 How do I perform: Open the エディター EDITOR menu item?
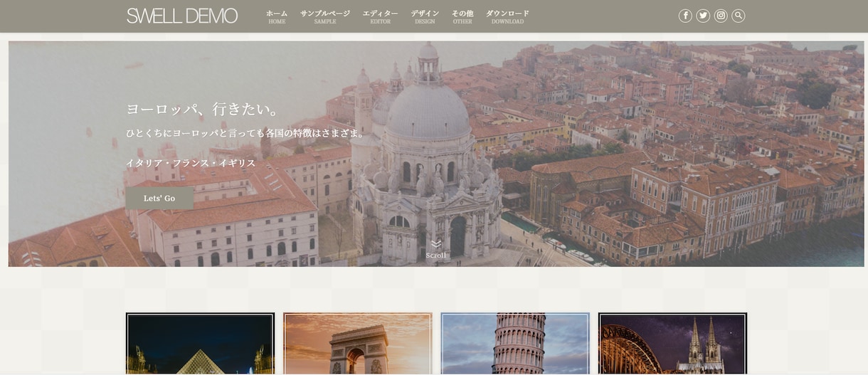click(381, 16)
